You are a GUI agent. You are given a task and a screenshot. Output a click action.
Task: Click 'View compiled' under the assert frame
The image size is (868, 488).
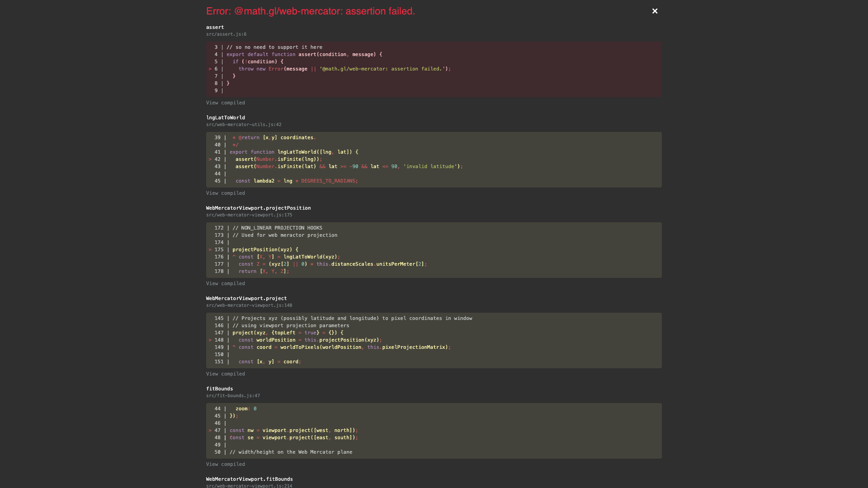point(225,103)
